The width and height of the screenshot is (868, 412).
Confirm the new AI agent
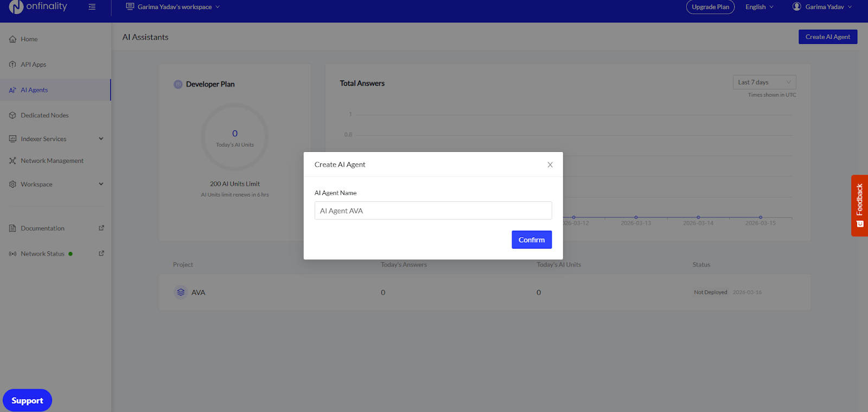click(x=532, y=240)
